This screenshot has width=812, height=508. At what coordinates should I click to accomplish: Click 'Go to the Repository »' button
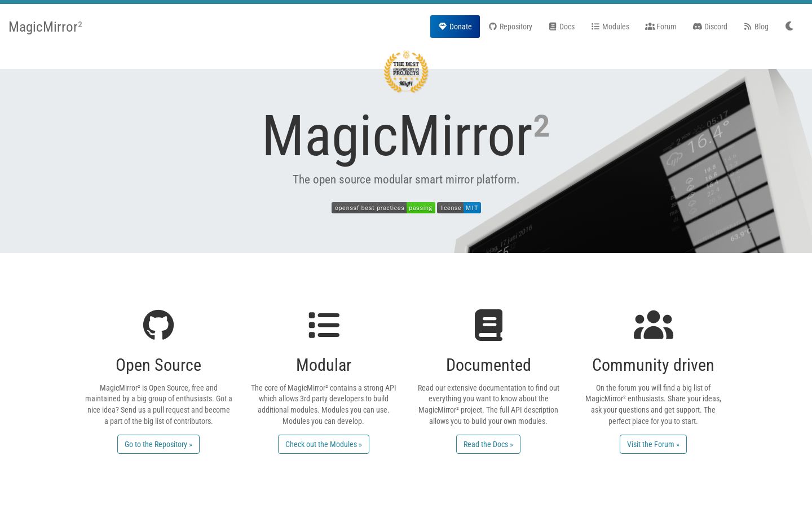pyautogui.click(x=158, y=444)
